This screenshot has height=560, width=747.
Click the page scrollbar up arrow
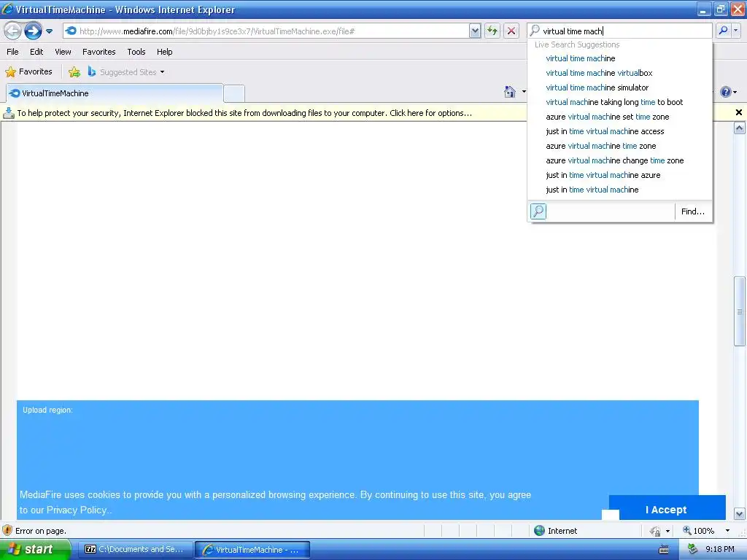(740, 128)
